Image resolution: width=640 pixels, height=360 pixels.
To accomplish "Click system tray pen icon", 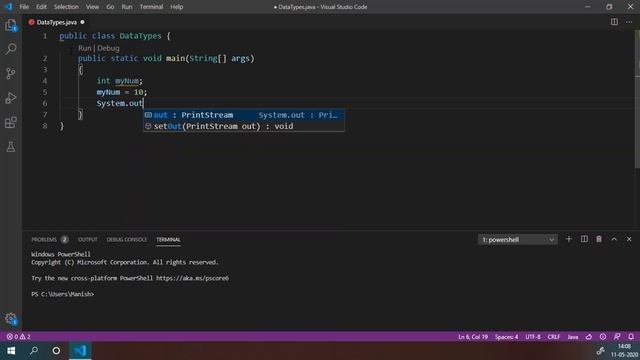I will pyautogui.click(x=600, y=351).
